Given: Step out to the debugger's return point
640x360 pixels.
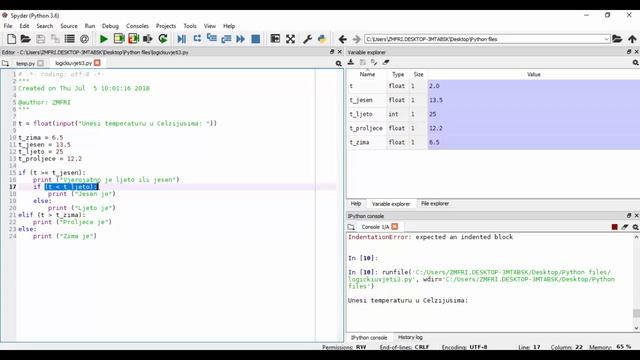Looking at the screenshot, I should click(x=226, y=39).
